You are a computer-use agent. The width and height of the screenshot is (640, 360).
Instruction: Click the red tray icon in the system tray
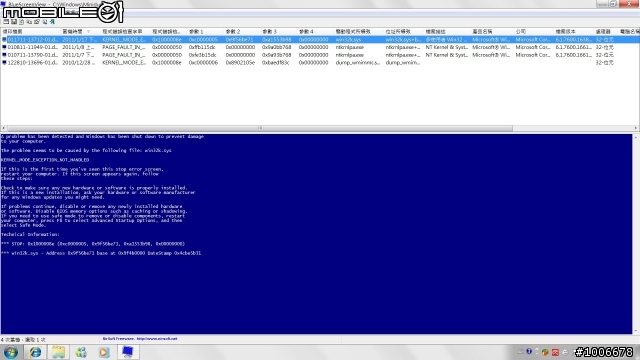pos(556,352)
